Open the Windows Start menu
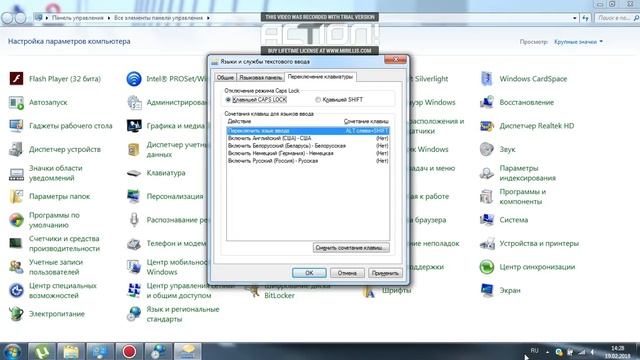Screen dimensions: 640x360 [12, 351]
